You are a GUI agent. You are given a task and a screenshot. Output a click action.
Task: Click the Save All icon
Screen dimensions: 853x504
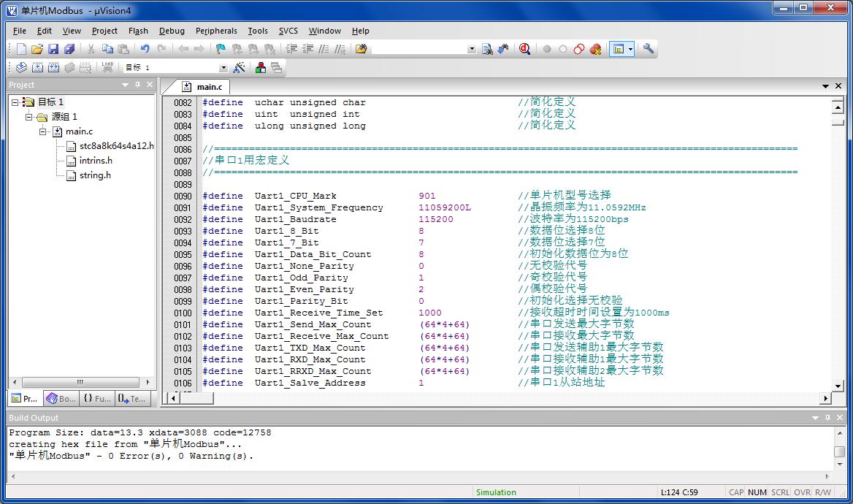(69, 49)
